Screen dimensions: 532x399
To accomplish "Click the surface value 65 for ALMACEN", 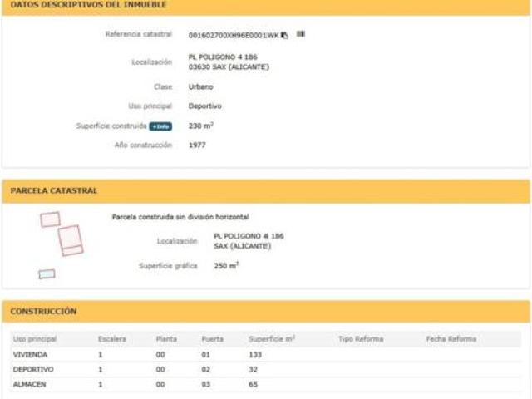I will [253, 384].
